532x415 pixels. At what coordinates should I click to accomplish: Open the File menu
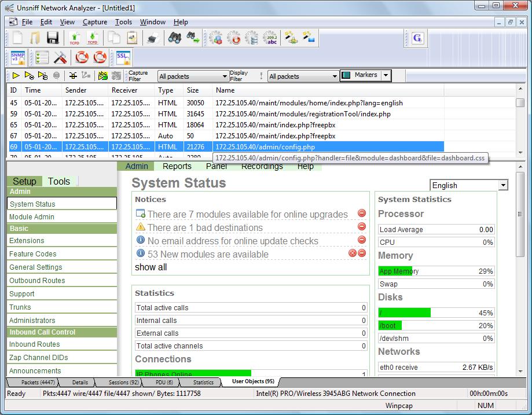click(27, 22)
